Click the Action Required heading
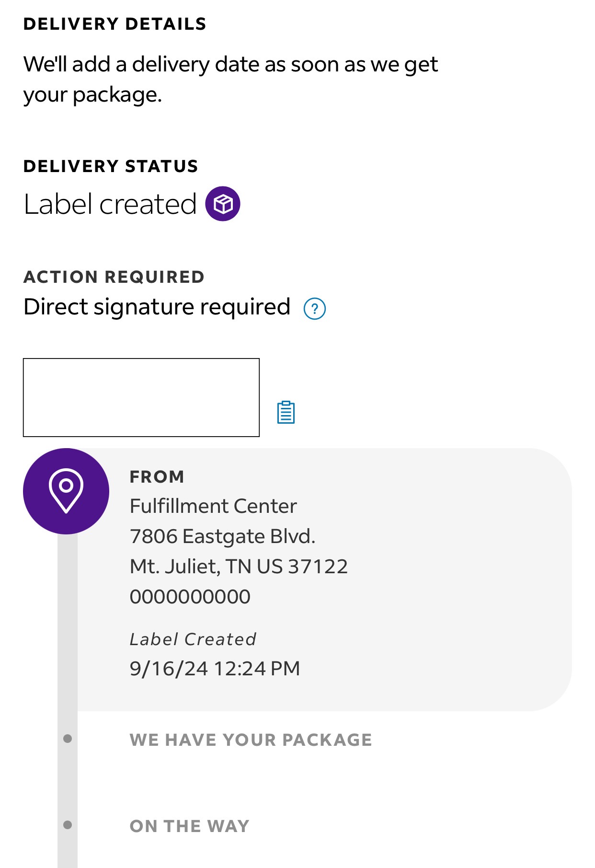 (114, 277)
